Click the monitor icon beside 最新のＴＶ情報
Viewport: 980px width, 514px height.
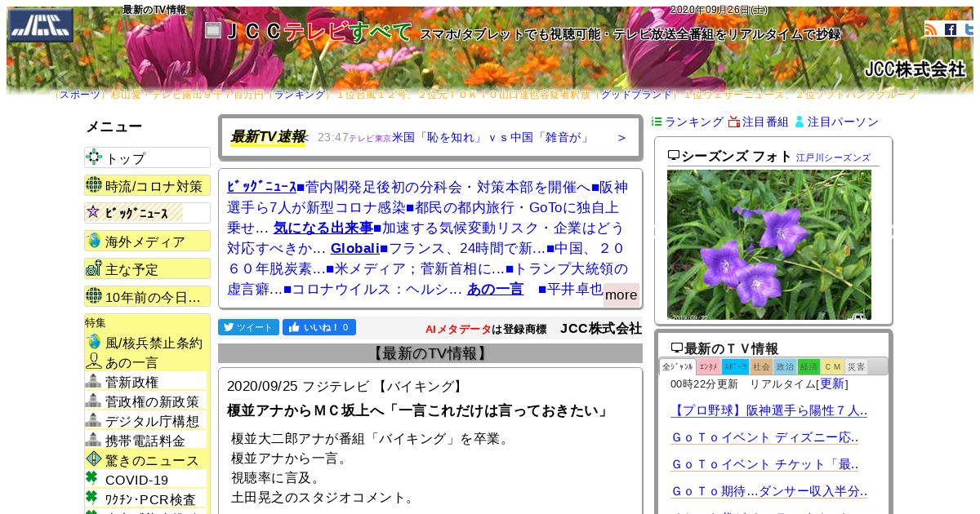coord(677,348)
